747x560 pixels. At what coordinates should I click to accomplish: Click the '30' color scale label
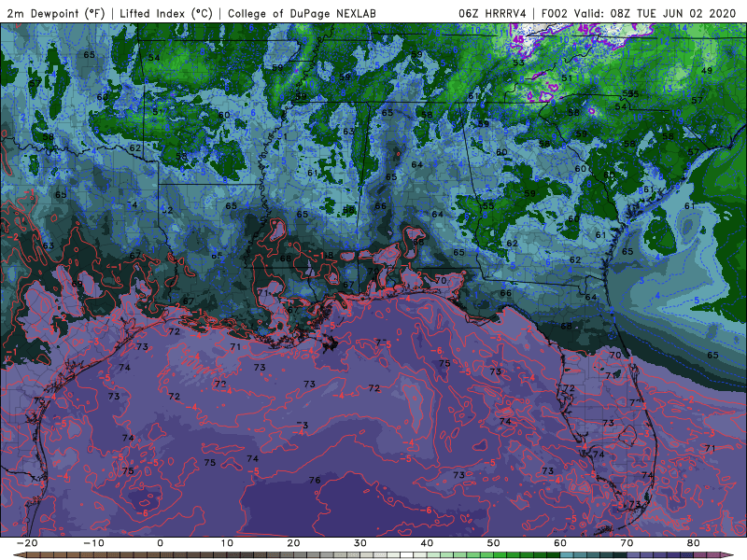[360, 543]
